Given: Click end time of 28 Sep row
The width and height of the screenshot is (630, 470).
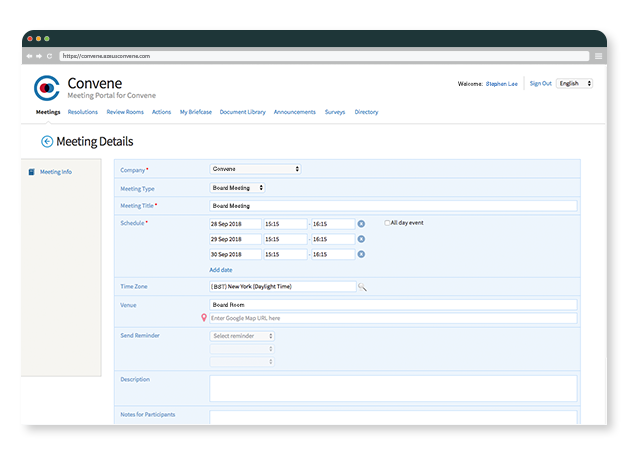Looking at the screenshot, I should (x=333, y=224).
